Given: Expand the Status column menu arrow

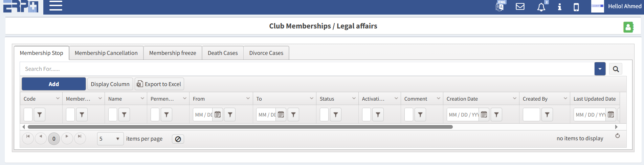Looking at the screenshot, I should click(x=354, y=99).
